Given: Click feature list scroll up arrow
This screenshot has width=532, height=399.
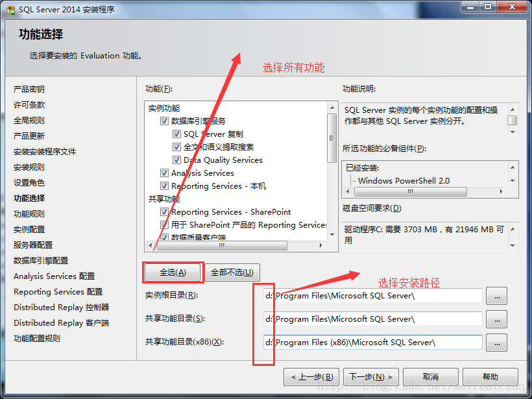Looking at the screenshot, I should 332,108.
